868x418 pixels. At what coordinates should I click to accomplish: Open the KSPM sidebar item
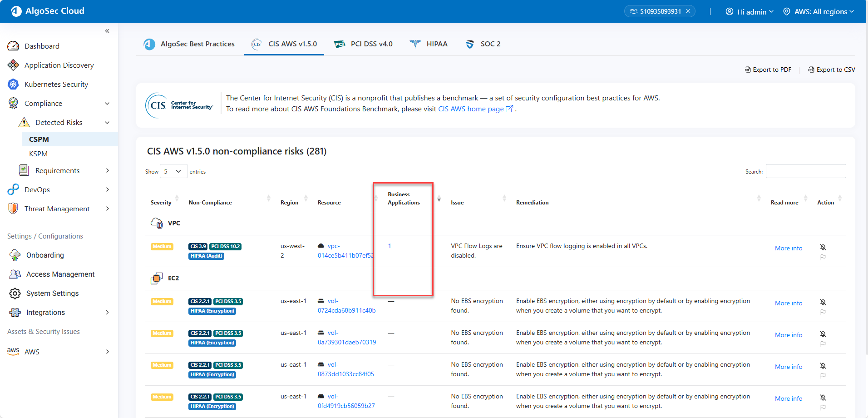39,154
